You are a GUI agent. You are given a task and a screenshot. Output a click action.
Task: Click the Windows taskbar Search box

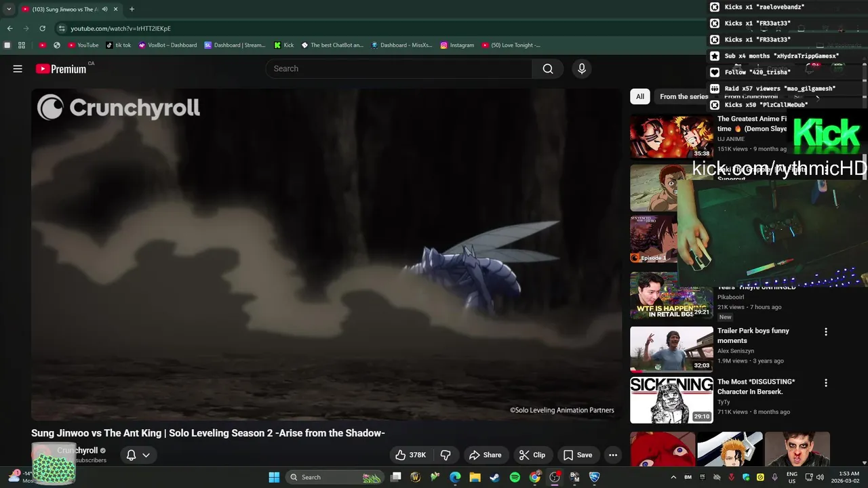coord(335,477)
